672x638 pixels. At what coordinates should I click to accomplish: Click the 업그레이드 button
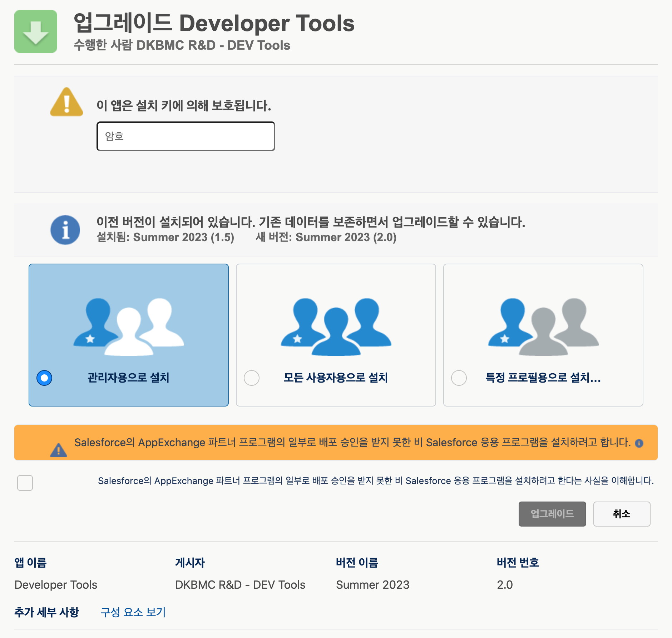(552, 514)
